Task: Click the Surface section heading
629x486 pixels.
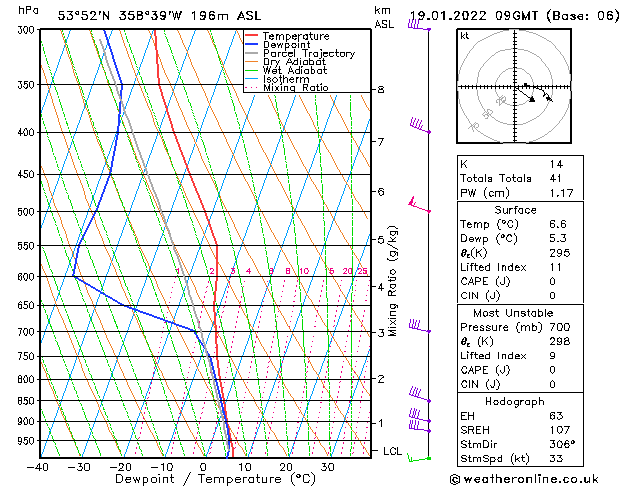Action: (x=515, y=210)
